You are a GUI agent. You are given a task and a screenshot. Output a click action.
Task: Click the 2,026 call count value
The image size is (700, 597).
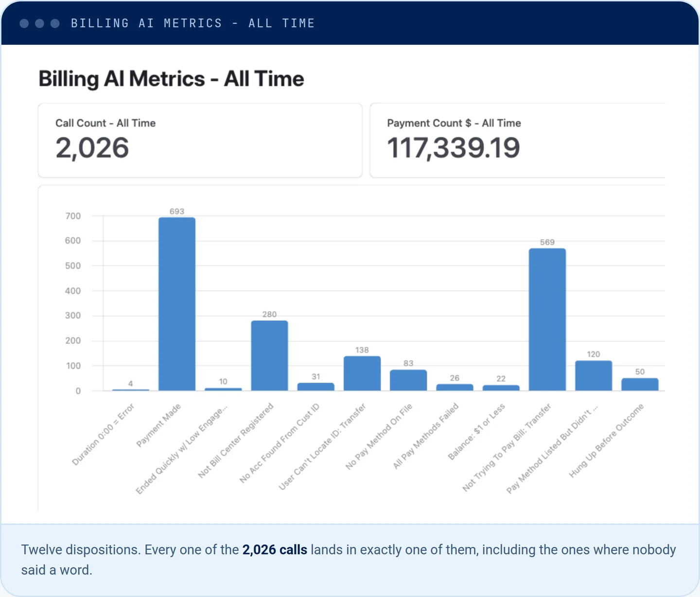click(92, 148)
